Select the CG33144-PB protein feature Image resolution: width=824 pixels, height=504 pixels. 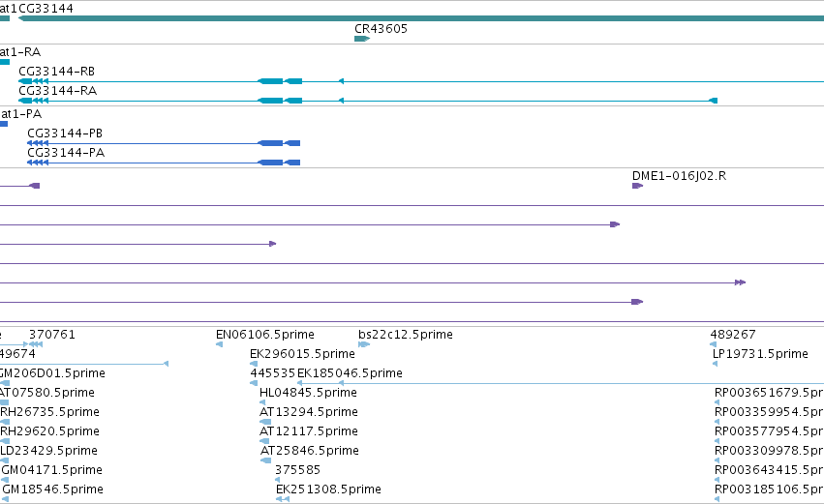pyautogui.click(x=164, y=143)
